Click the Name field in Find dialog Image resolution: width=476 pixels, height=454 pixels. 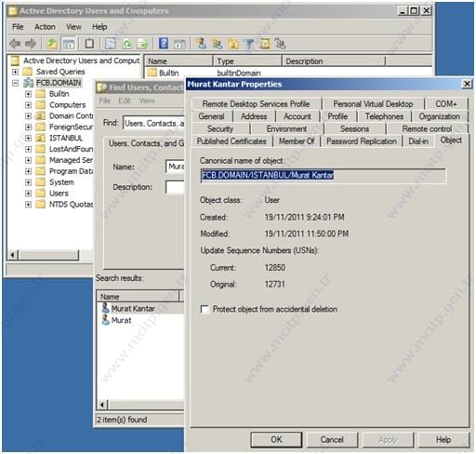[176, 167]
